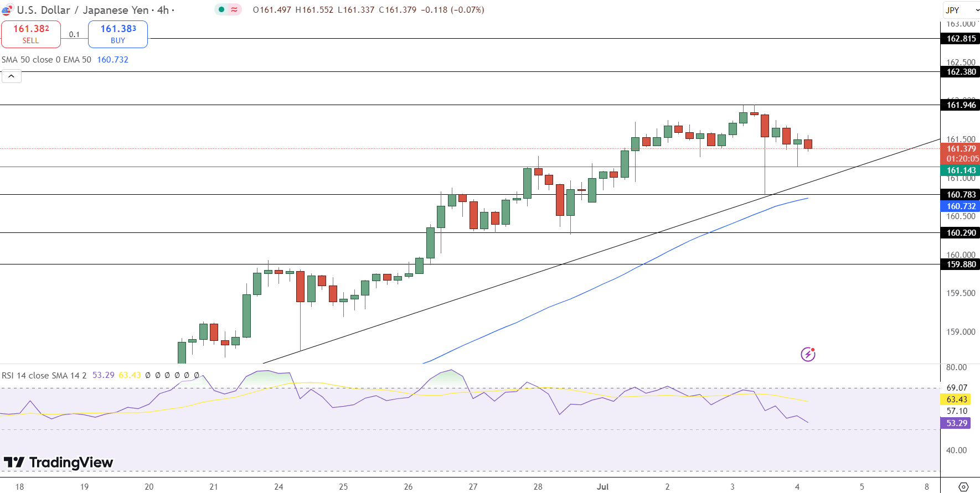Click RSI value 53.29 in legend
980x493 pixels.
(x=103, y=375)
